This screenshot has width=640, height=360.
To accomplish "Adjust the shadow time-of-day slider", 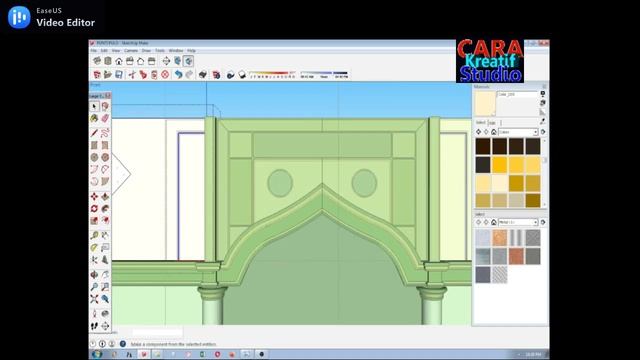I will point(324,74).
